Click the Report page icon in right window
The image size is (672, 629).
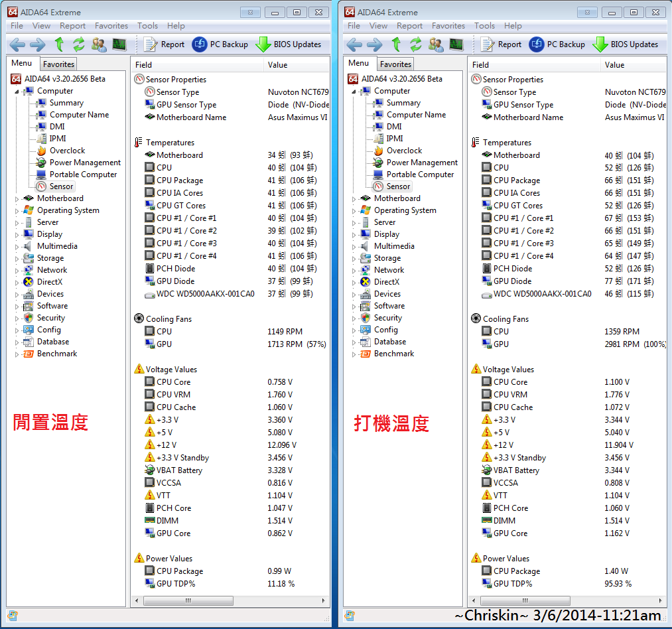488,44
